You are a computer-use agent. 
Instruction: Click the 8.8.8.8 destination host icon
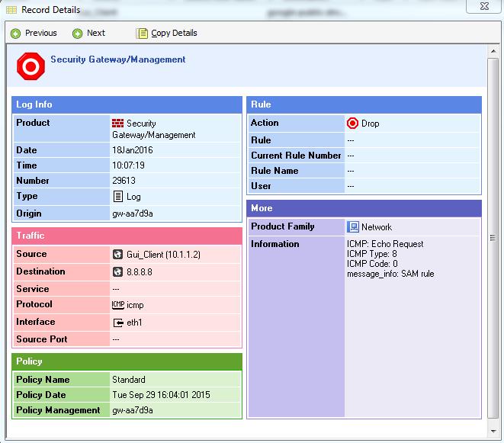(117, 272)
